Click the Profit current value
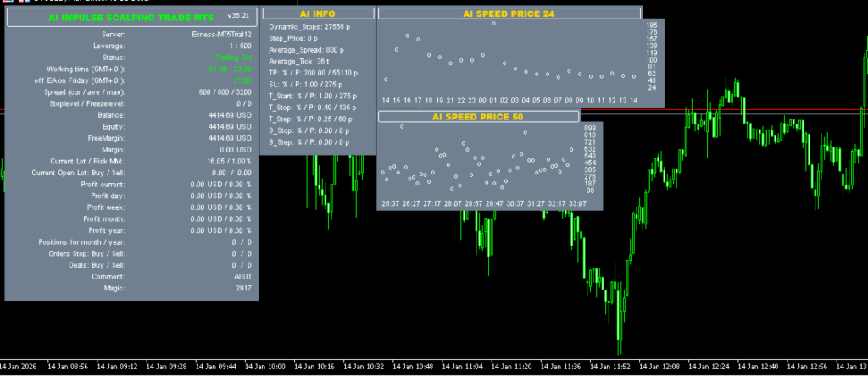The image size is (868, 376). pos(220,184)
